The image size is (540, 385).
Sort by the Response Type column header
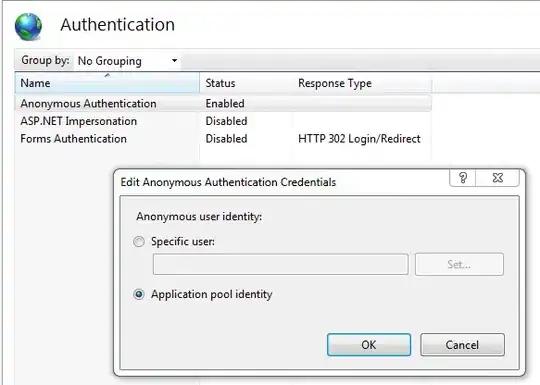pyautogui.click(x=362, y=83)
